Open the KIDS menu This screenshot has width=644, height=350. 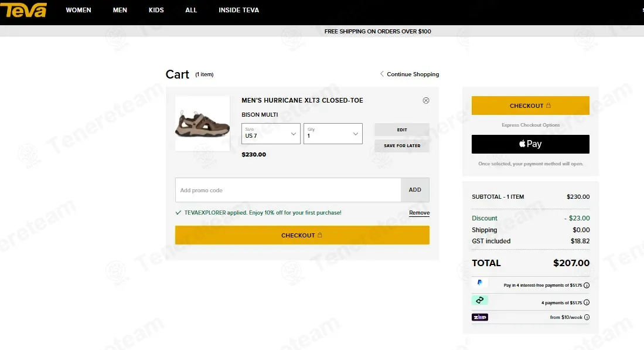pos(156,10)
